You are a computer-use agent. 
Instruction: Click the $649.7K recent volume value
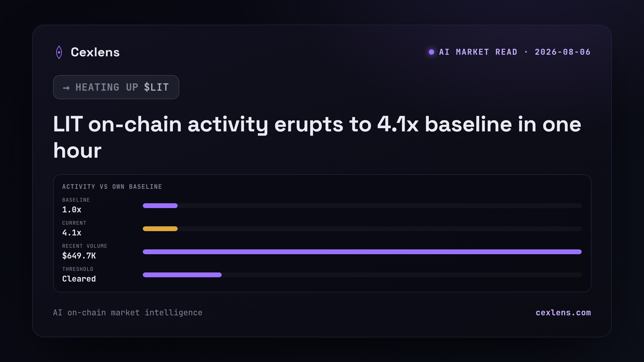point(79,256)
